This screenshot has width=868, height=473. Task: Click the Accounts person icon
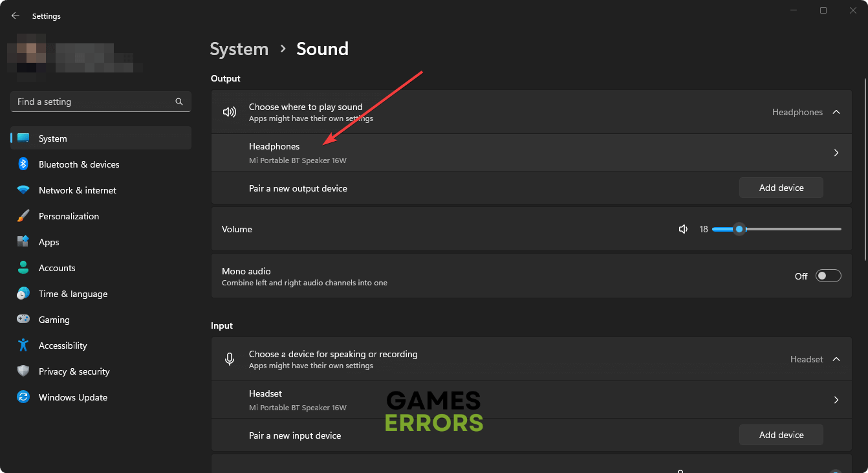pyautogui.click(x=23, y=268)
